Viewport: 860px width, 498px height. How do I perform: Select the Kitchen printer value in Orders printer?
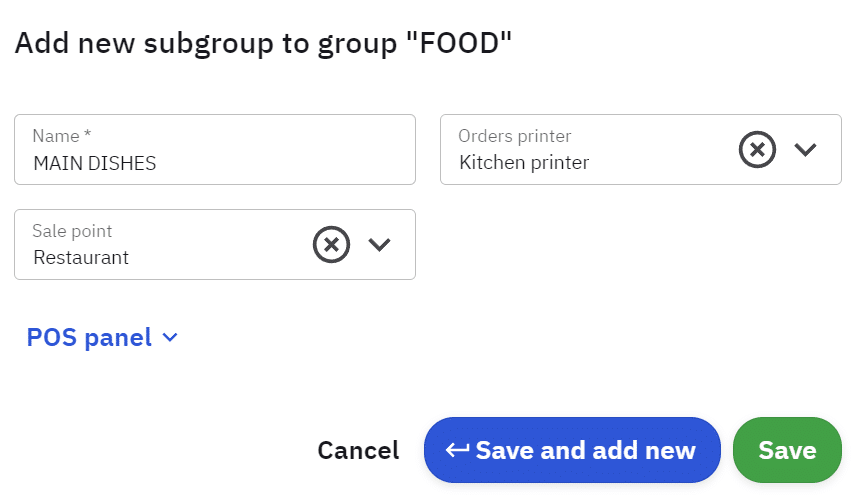(x=524, y=163)
